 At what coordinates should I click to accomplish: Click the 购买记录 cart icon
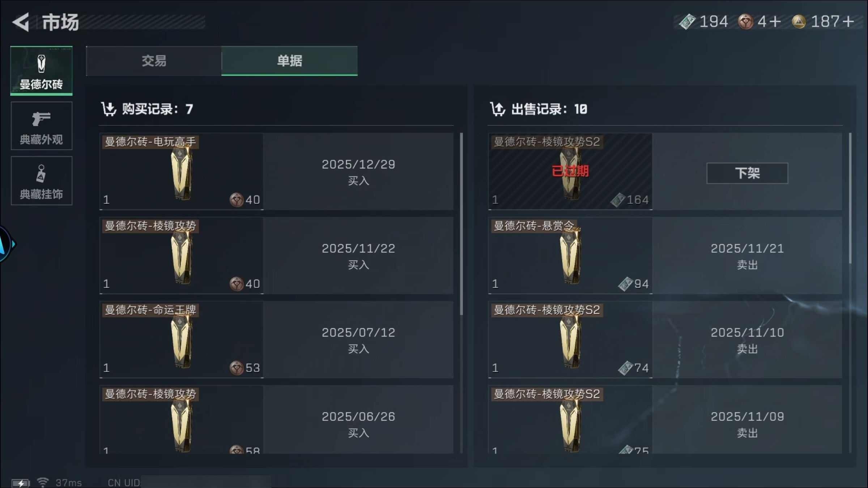[109, 109]
